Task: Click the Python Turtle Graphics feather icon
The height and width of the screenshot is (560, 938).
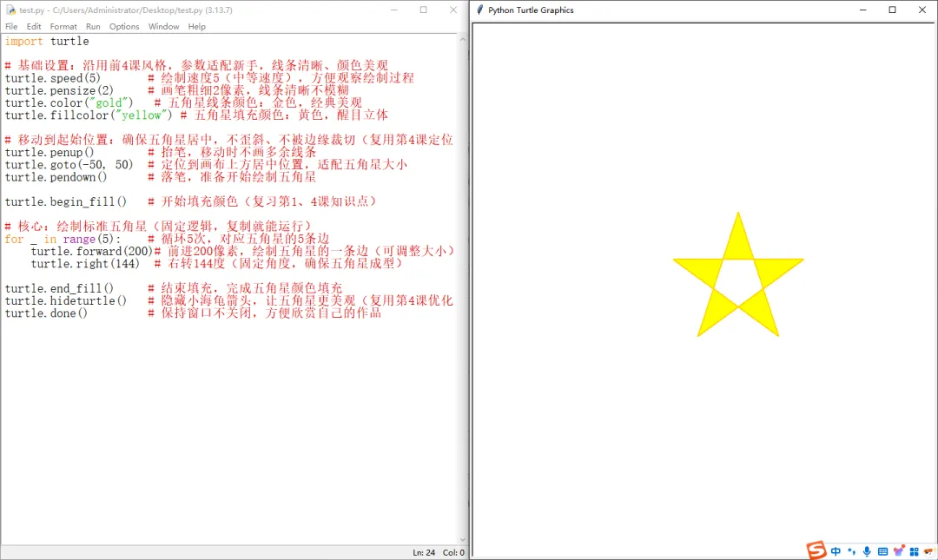Action: (479, 10)
